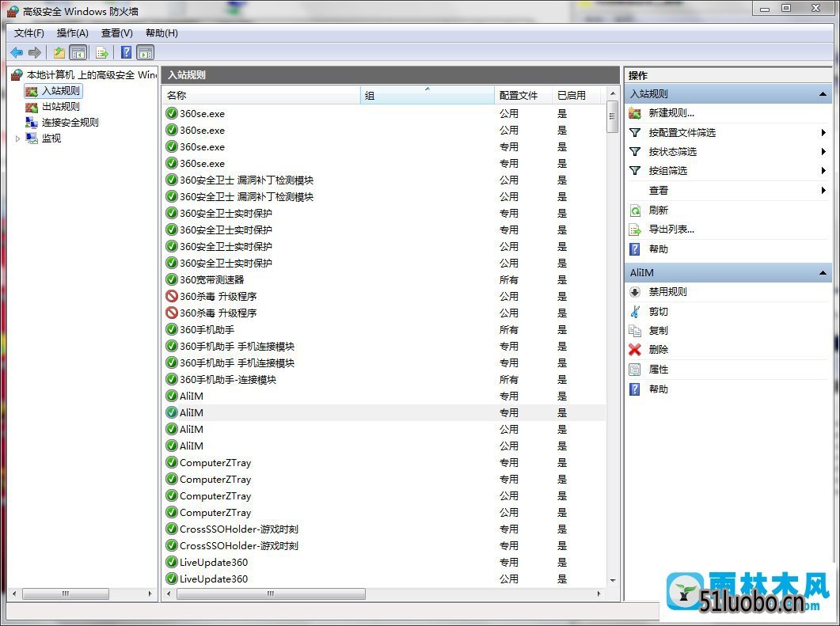The width and height of the screenshot is (840, 626).
Task: Create a new rule via 新建规则...
Action: click(671, 113)
